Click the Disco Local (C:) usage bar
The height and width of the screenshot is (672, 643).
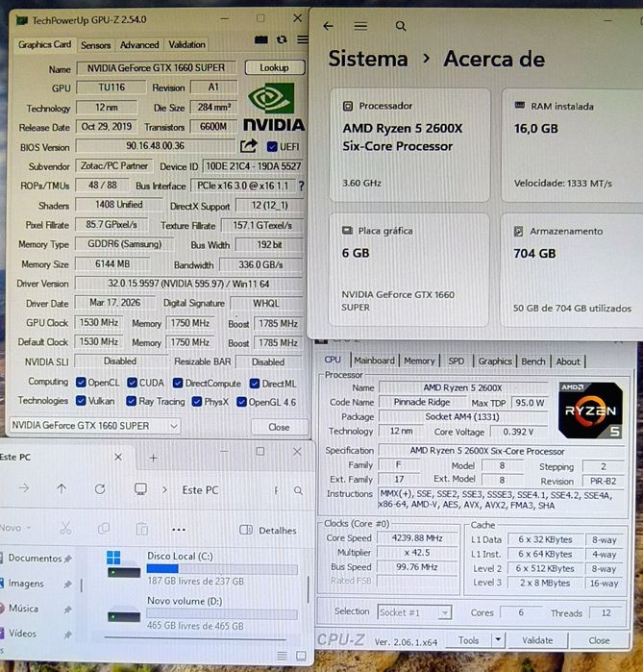(x=222, y=569)
